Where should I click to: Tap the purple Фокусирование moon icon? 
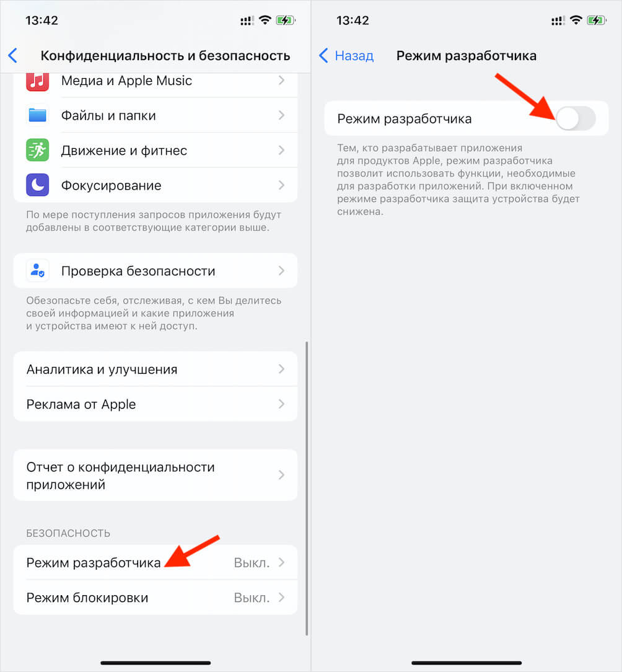[37, 185]
